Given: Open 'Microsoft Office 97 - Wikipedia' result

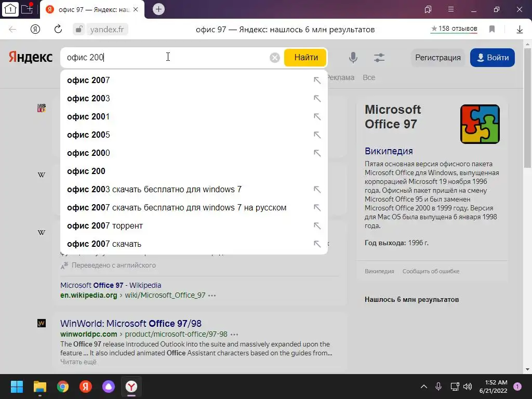Looking at the screenshot, I should (111, 285).
